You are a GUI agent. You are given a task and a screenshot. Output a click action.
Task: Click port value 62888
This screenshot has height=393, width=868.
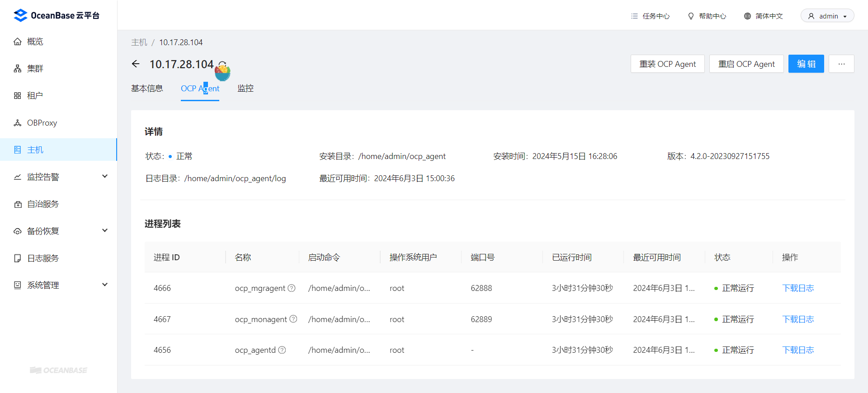click(x=481, y=288)
